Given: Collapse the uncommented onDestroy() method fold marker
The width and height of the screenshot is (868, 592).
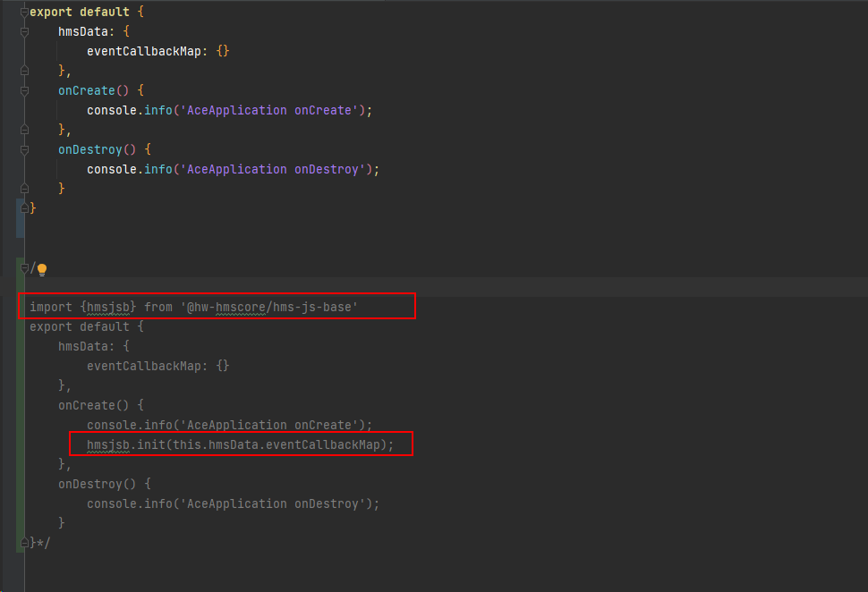Looking at the screenshot, I should point(24,150).
